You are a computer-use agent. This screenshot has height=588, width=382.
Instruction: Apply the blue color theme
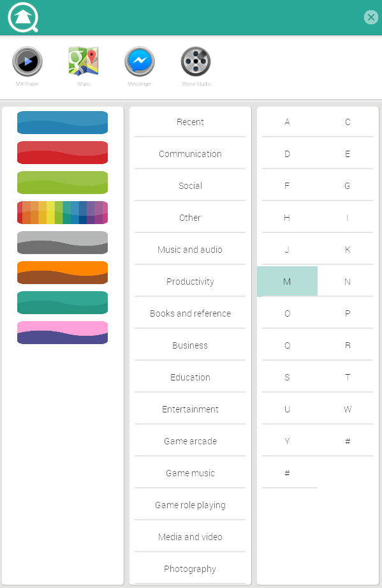pyautogui.click(x=62, y=123)
